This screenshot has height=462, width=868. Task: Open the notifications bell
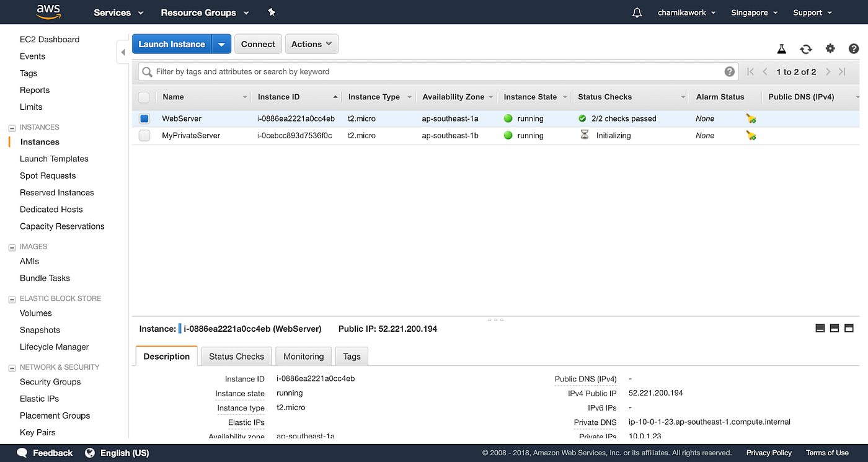[x=637, y=12]
